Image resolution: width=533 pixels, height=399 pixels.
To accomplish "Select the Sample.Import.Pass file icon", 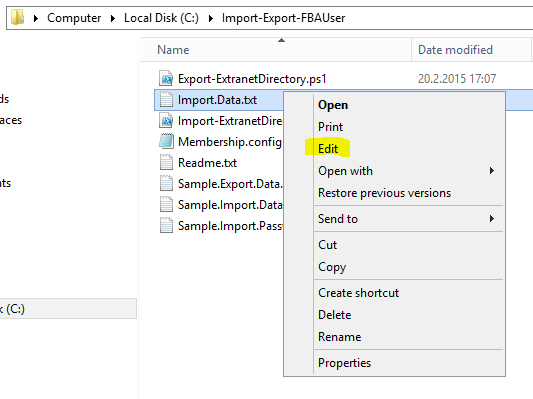I will pyautogui.click(x=166, y=226).
